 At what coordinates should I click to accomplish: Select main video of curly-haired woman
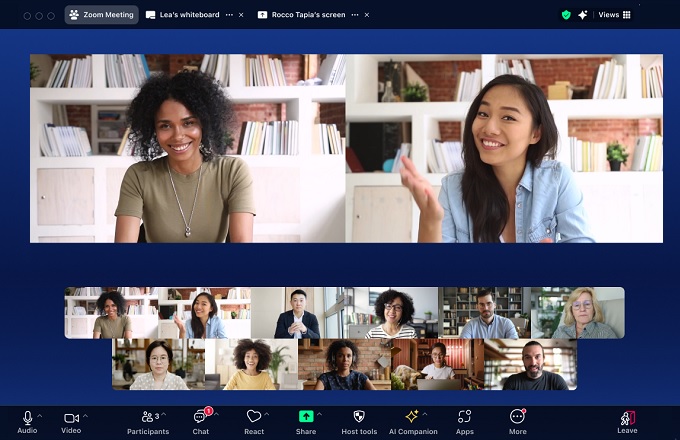click(187, 148)
